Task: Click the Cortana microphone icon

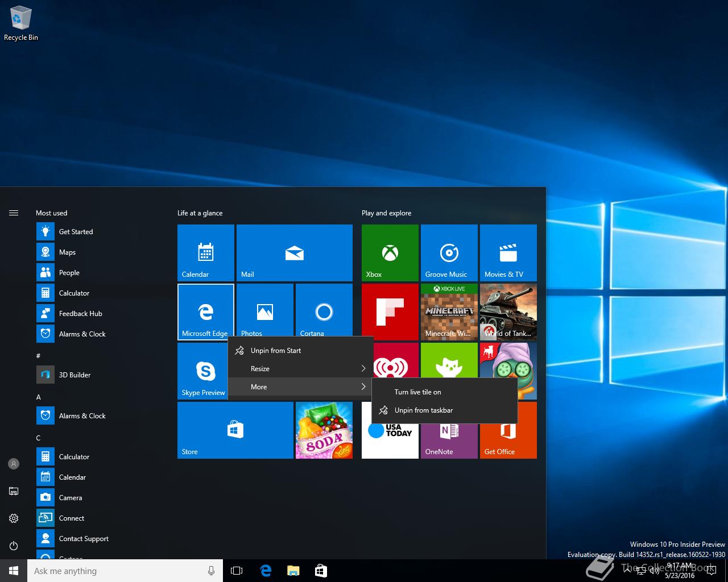Action: tap(211, 571)
